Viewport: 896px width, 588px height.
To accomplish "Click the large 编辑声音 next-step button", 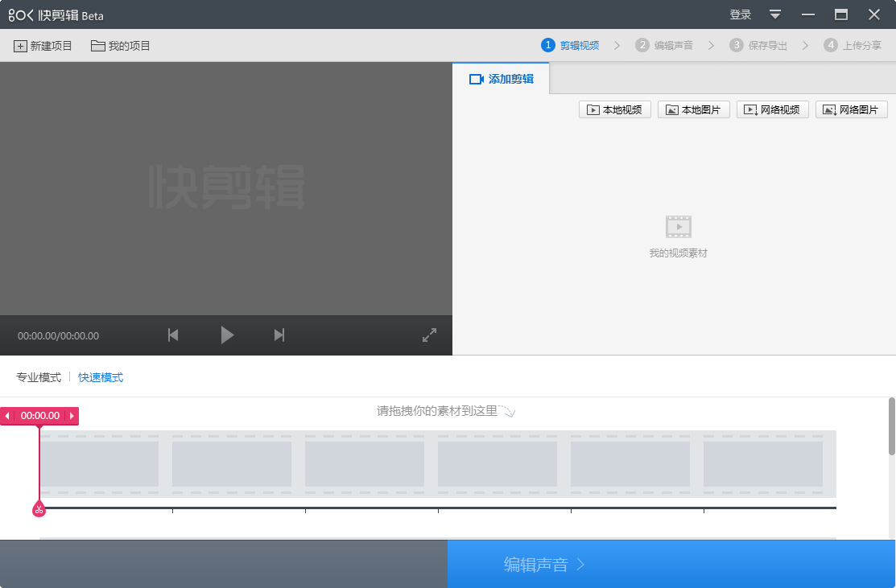I will pos(671,564).
